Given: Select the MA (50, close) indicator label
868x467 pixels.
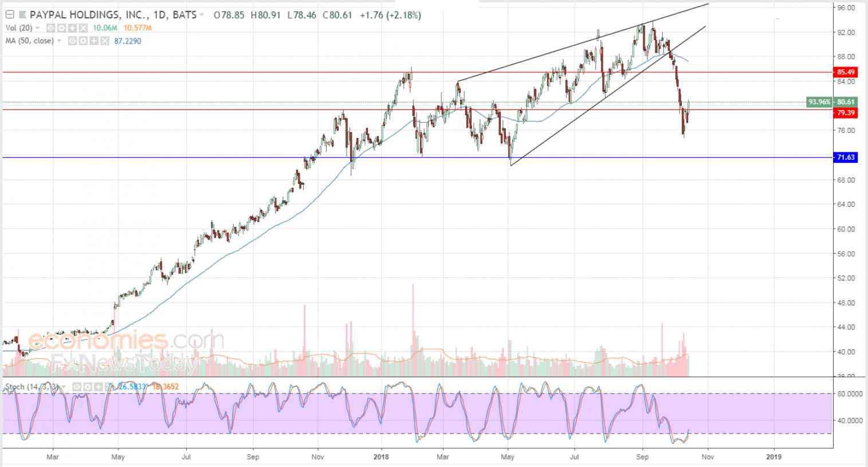Looking at the screenshot, I should coord(29,41).
